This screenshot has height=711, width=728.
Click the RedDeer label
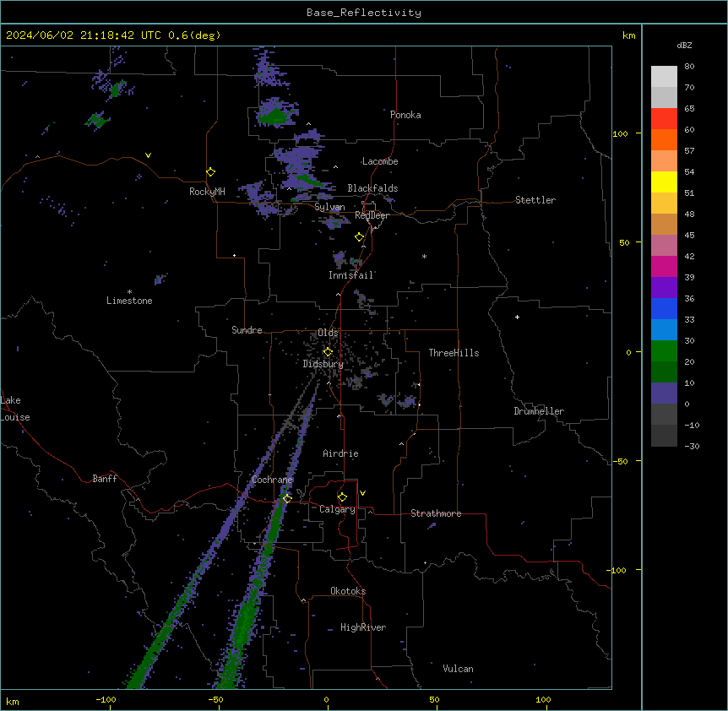pos(372,215)
